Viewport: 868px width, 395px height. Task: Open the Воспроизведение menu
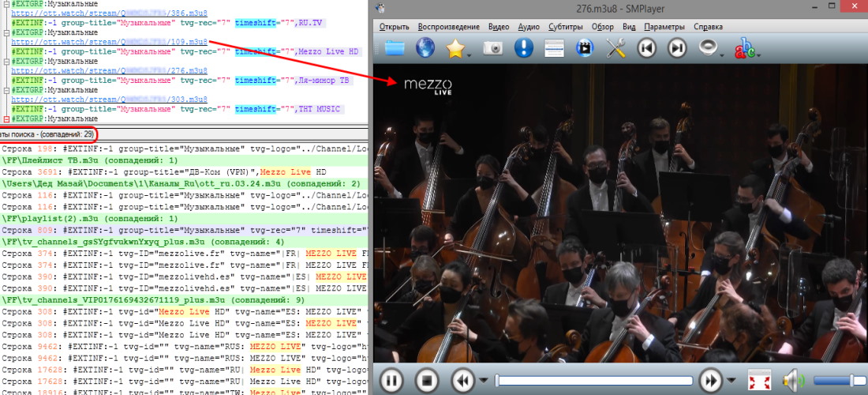(449, 27)
